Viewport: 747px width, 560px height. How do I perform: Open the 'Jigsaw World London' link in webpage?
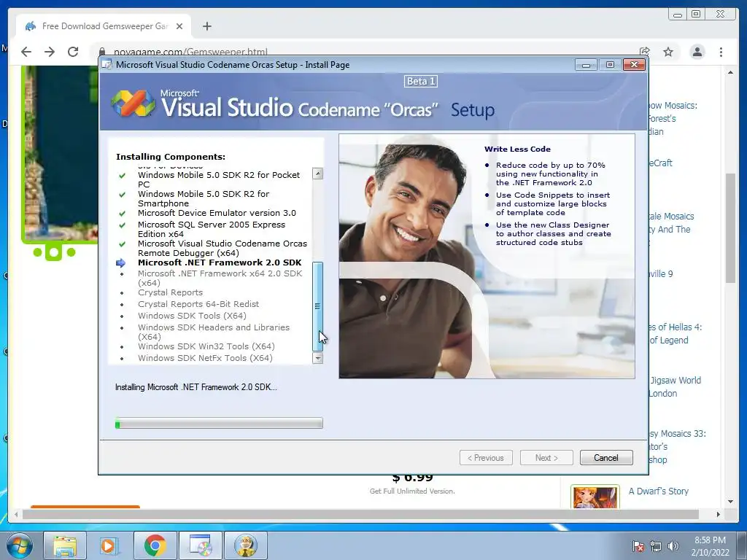pos(676,386)
